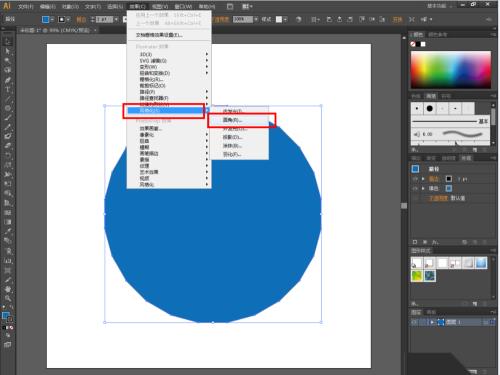Expand the stroke row triangle in Appearance
This screenshot has width=500, height=375.
coord(423,179)
